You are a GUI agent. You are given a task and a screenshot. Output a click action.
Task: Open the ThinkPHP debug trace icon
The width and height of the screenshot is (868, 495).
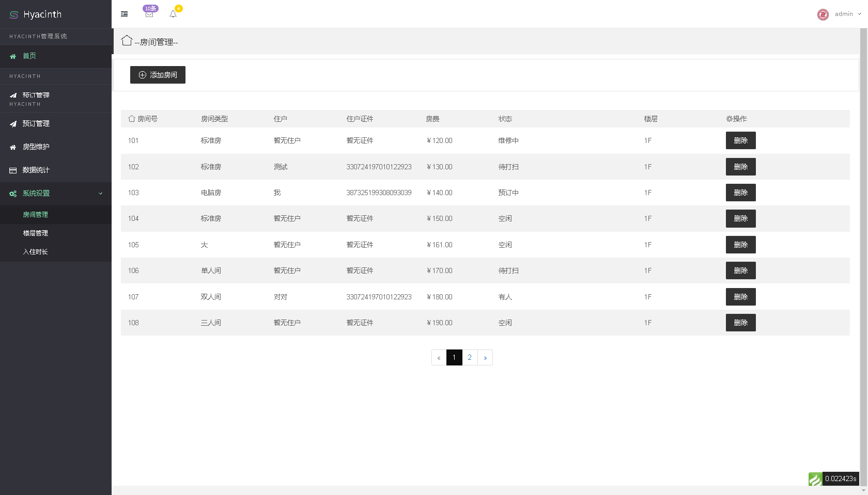815,479
